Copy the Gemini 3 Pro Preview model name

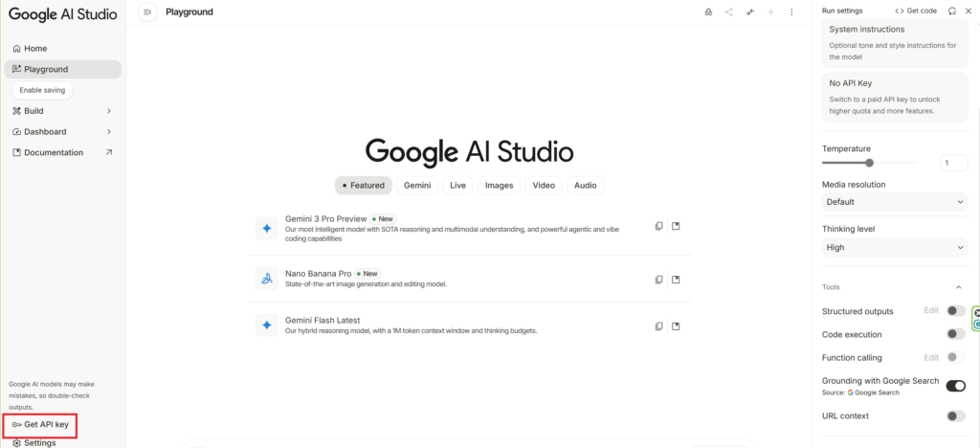pyautogui.click(x=658, y=227)
